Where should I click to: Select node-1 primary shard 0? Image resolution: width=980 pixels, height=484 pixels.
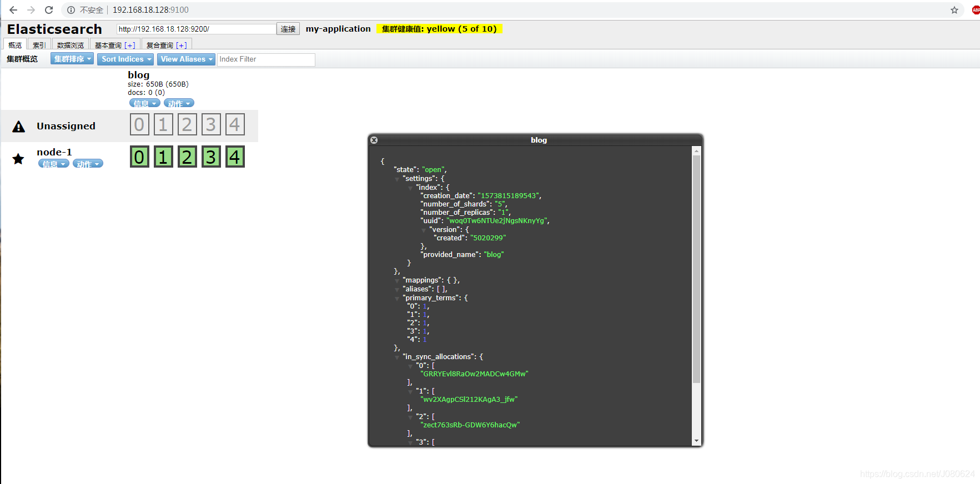click(139, 157)
